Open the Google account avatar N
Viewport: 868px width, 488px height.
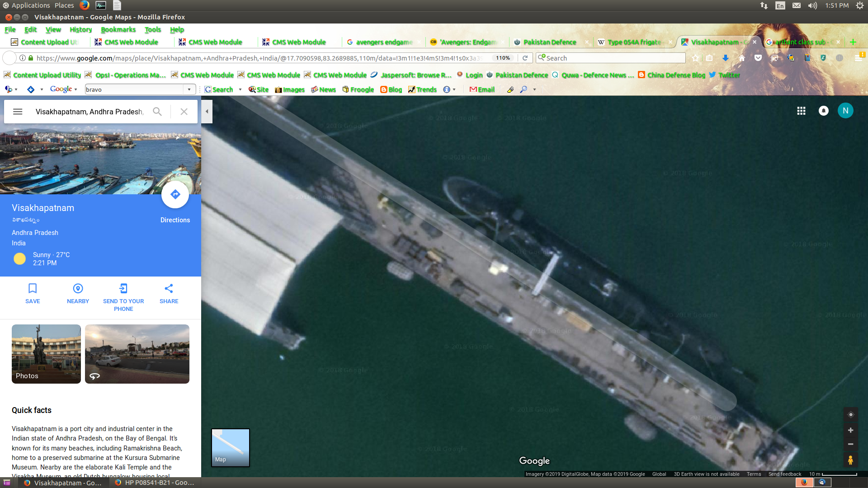pyautogui.click(x=845, y=111)
